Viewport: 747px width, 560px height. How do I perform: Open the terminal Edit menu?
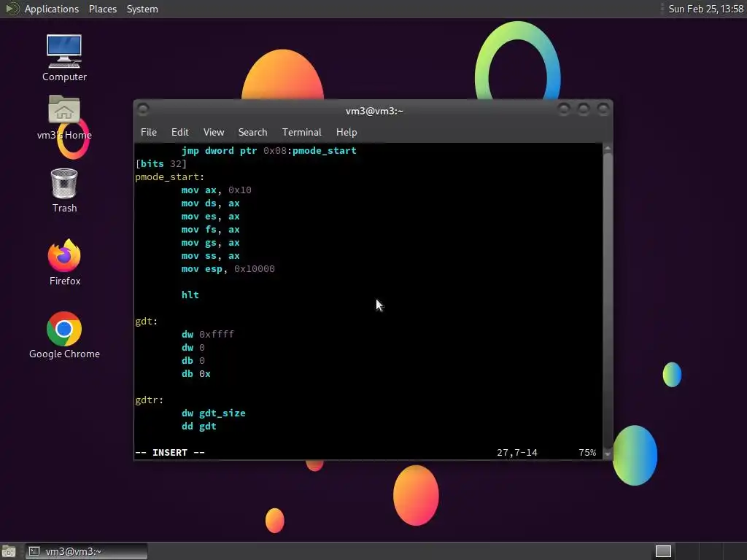click(179, 133)
